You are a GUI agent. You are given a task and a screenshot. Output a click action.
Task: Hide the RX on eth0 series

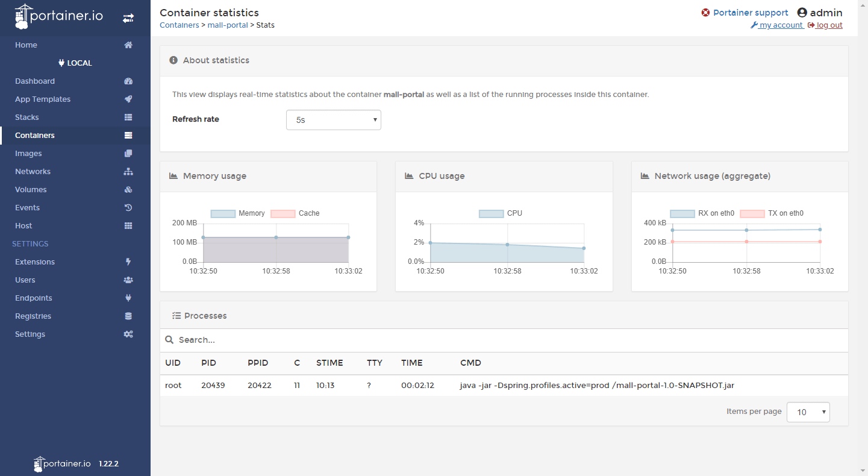(x=702, y=213)
